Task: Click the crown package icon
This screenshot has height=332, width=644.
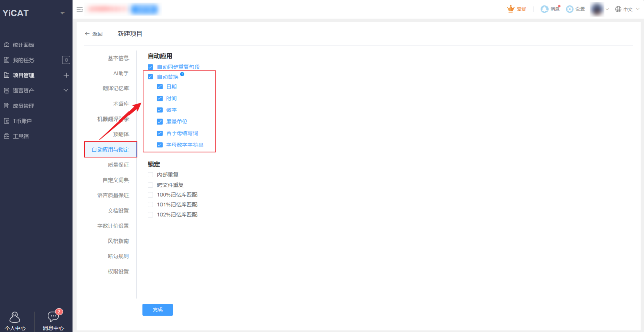Action: 511,9
